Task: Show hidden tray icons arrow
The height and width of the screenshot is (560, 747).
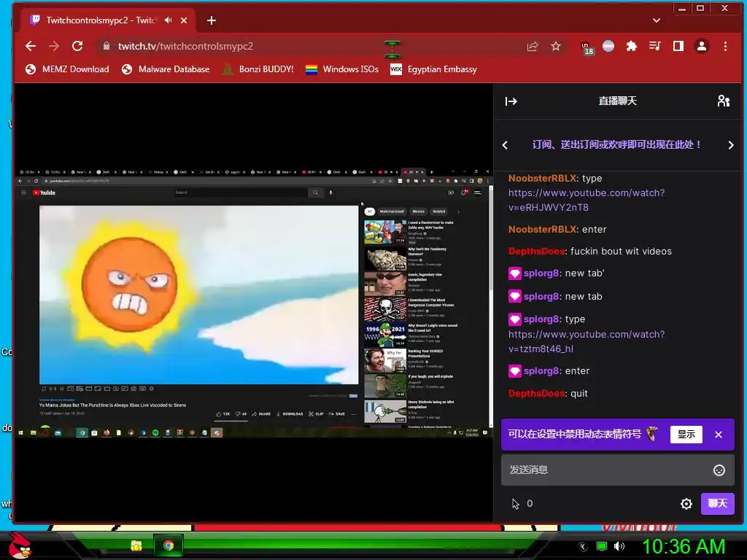Action: (582, 546)
